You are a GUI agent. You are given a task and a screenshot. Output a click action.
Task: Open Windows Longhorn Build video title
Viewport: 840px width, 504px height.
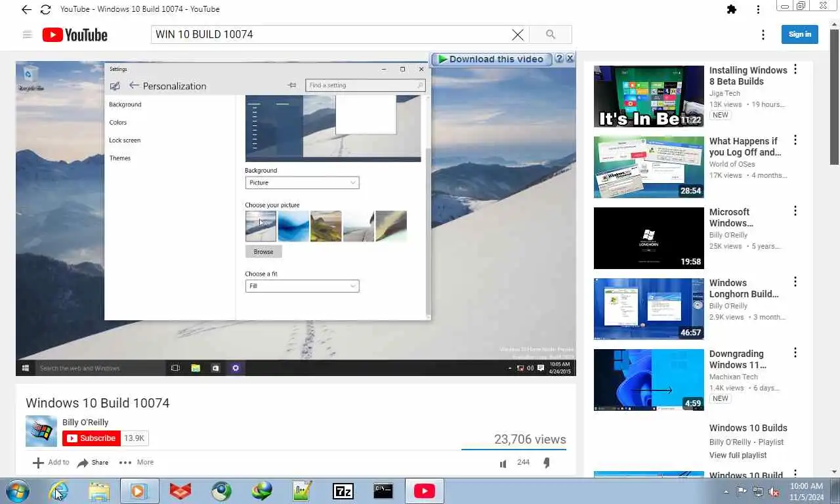click(744, 288)
